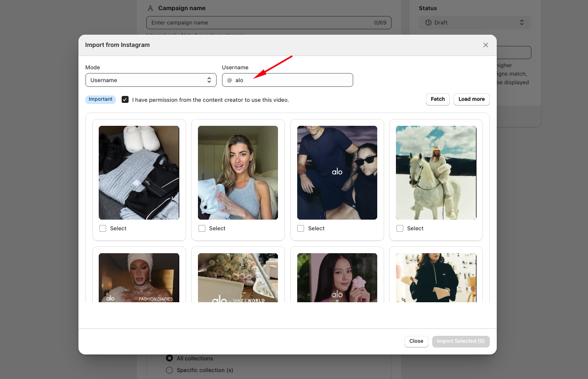Open the Fashion Diaries video thumbnail
Image resolution: width=588 pixels, height=379 pixels.
point(139,278)
